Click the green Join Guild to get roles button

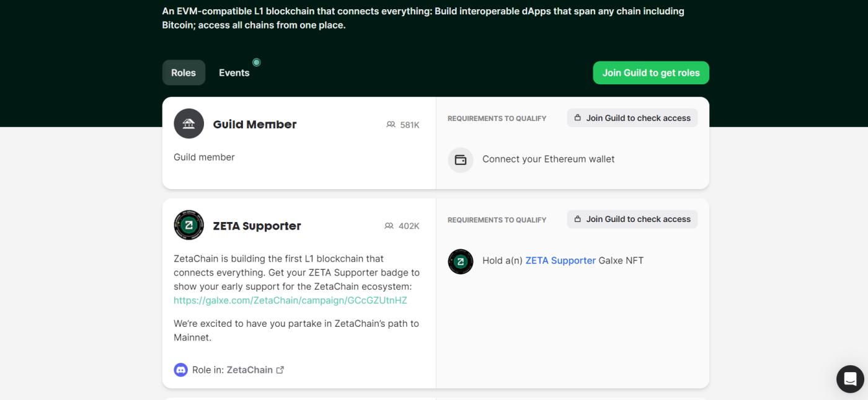click(650, 73)
